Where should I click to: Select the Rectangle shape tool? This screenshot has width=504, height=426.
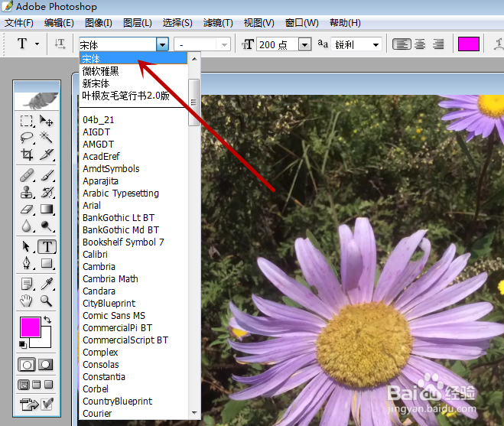point(47,263)
